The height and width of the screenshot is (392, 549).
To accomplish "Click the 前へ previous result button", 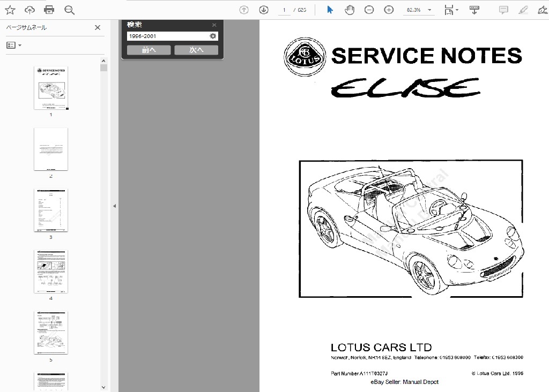I will tap(149, 50).
